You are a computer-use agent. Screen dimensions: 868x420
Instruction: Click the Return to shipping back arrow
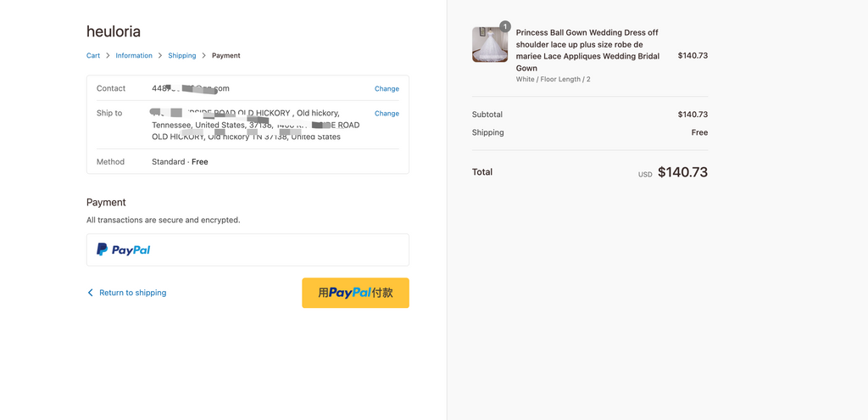click(91, 293)
